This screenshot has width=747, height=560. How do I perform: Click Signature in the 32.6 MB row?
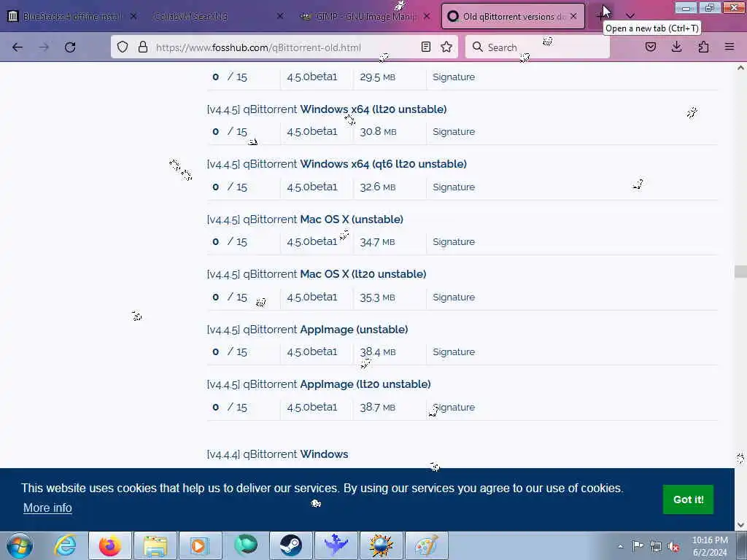point(454,187)
